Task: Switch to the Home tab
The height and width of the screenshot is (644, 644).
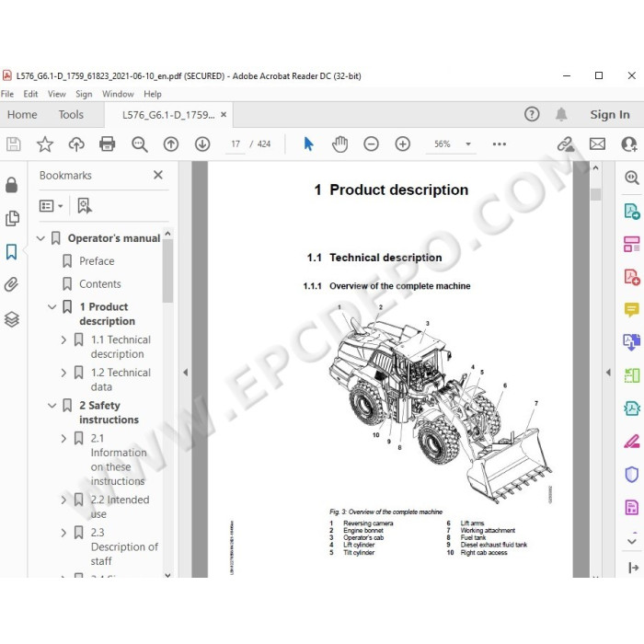Action: pos(22,115)
